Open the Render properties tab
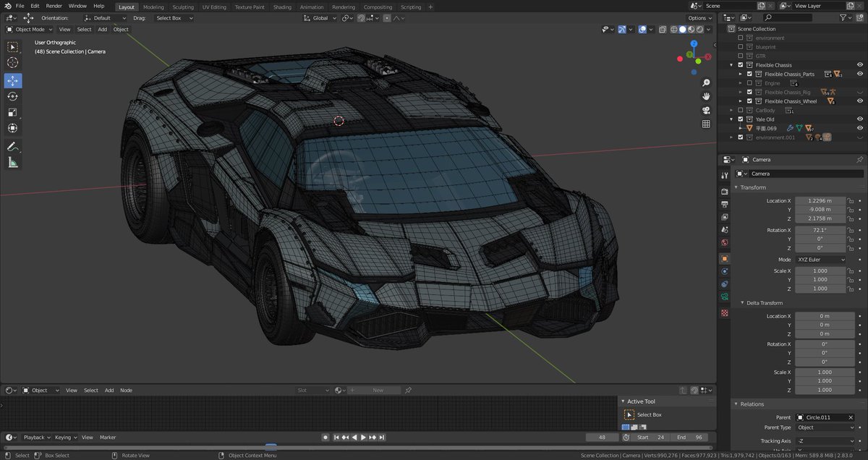This screenshot has height=460, width=868. pos(725,192)
